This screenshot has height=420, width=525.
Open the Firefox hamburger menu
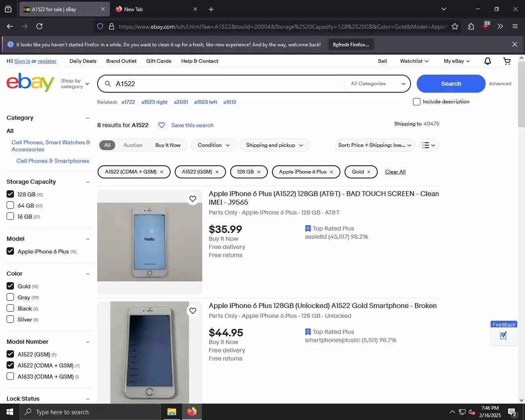[515, 26]
